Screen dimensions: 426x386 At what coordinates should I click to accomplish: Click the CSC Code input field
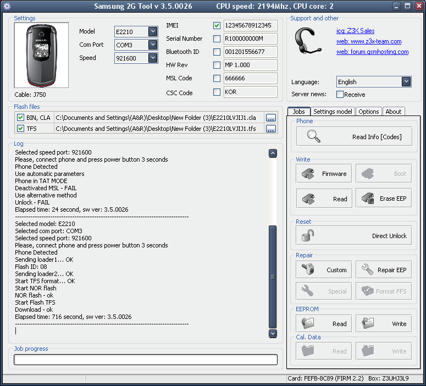point(250,92)
